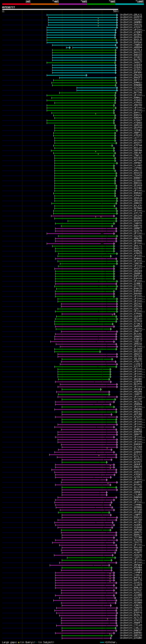Screen dimensions: 146x644
Task: Select the AV538777 query name label
Action: (x=8, y=8)
